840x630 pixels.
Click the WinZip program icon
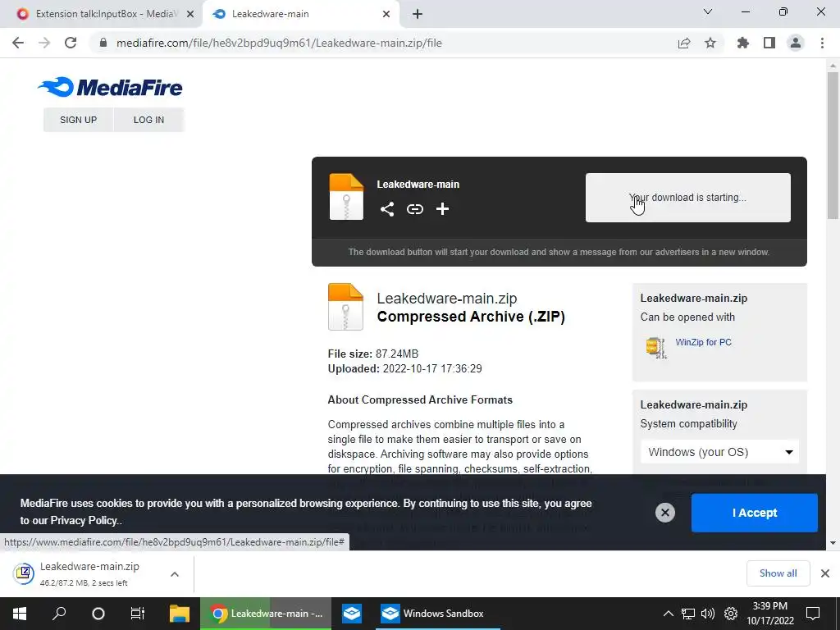tap(655, 347)
